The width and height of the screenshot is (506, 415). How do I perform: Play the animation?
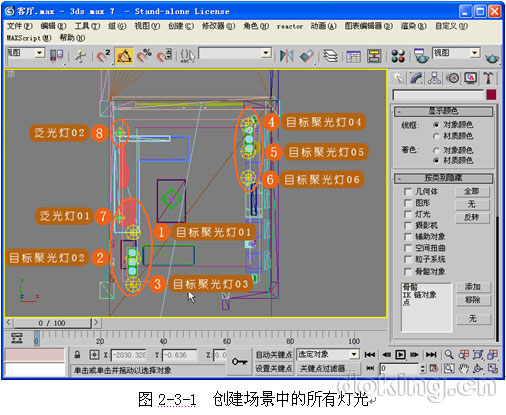(400, 354)
